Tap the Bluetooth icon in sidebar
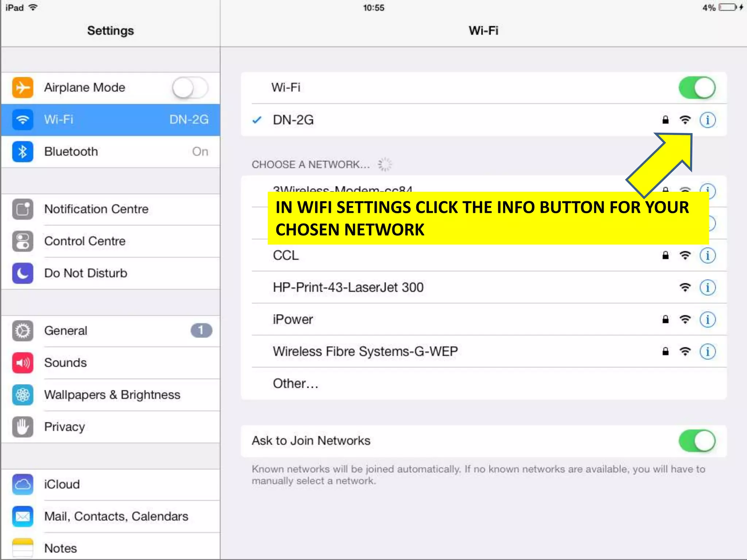Viewport: 747px width, 560px height. click(23, 152)
